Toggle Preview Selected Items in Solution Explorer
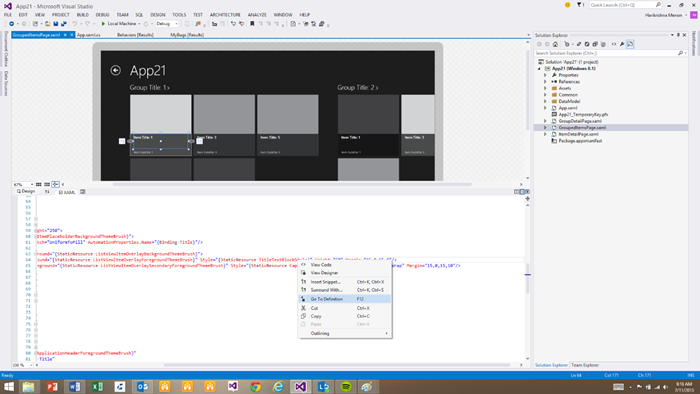The width and height of the screenshot is (700, 394). [630, 44]
